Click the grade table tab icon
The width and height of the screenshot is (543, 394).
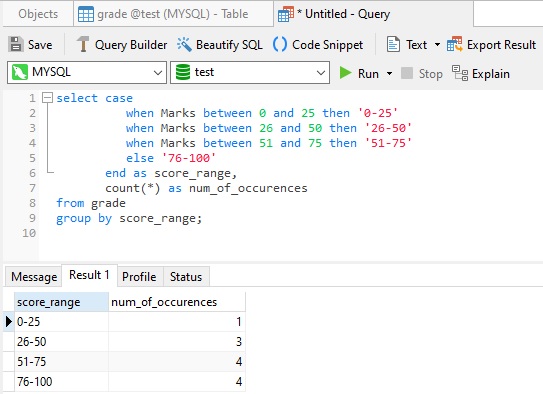(86, 14)
